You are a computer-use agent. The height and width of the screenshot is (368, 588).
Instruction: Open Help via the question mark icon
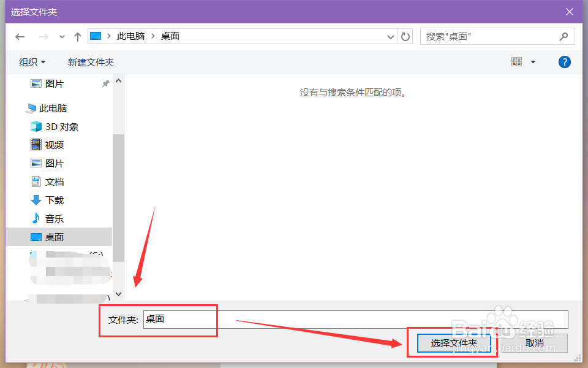click(564, 61)
